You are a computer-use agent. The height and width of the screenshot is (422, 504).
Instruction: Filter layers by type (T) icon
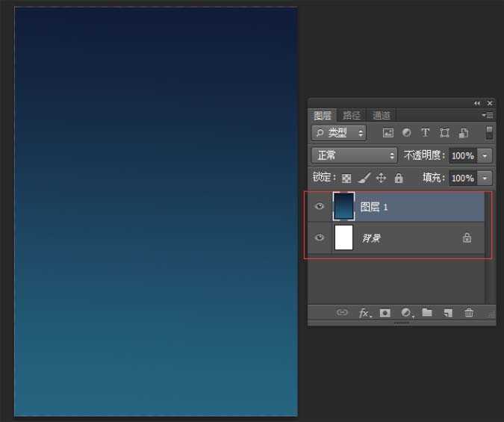coord(425,133)
